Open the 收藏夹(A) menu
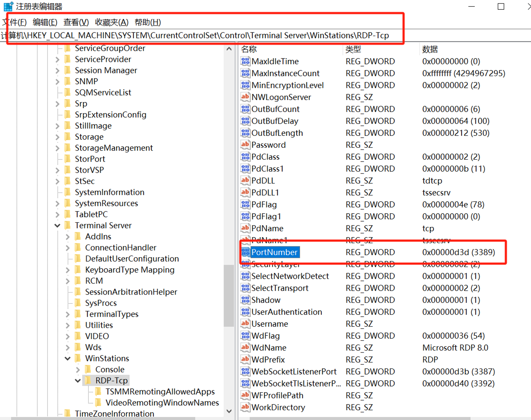Viewport: 531px width, 420px height. (x=111, y=22)
